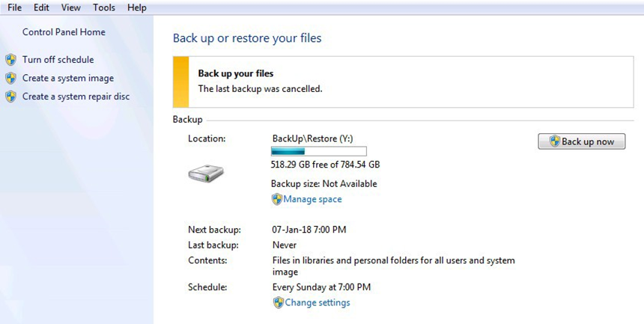Click the 'Backup' section header
The width and height of the screenshot is (644, 324).
coord(188,120)
